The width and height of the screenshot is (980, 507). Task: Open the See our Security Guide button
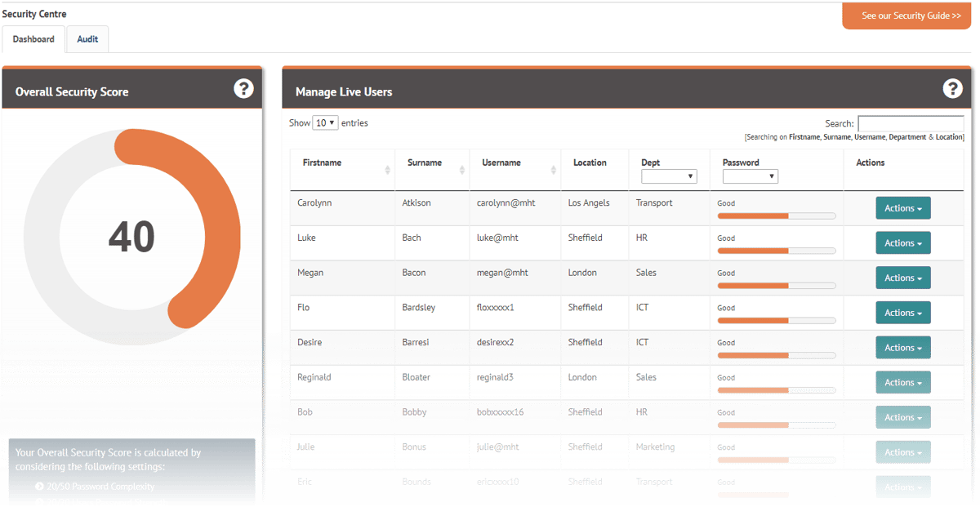click(x=906, y=16)
